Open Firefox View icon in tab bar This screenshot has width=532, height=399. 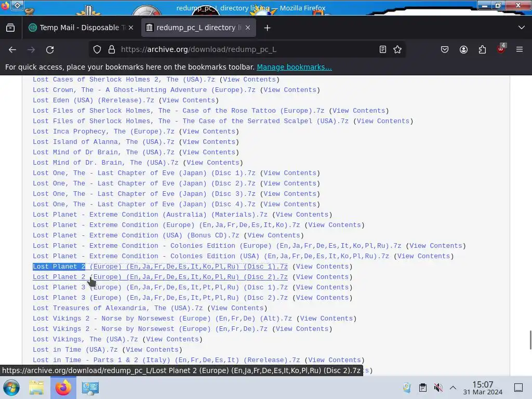10,28
